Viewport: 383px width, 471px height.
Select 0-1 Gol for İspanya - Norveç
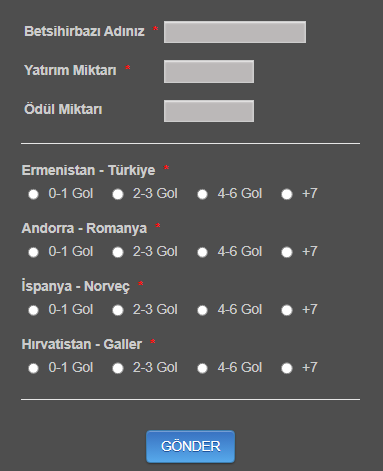tap(33, 310)
